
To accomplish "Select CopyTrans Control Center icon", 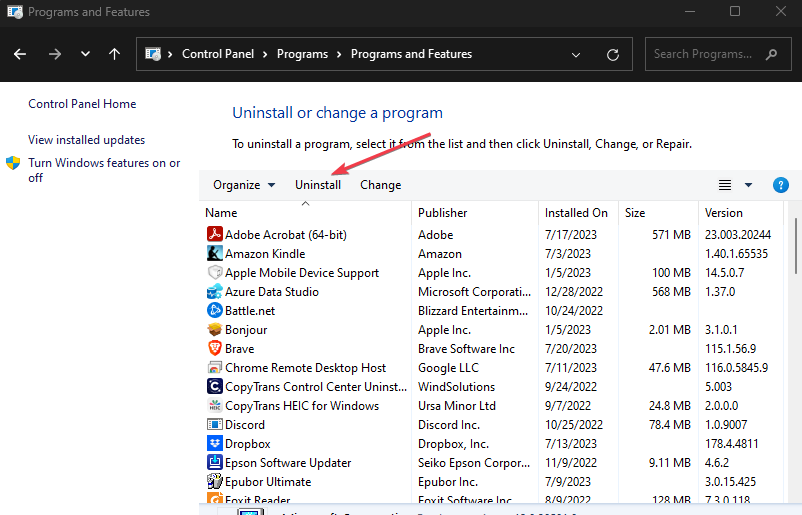I will 214,386.
